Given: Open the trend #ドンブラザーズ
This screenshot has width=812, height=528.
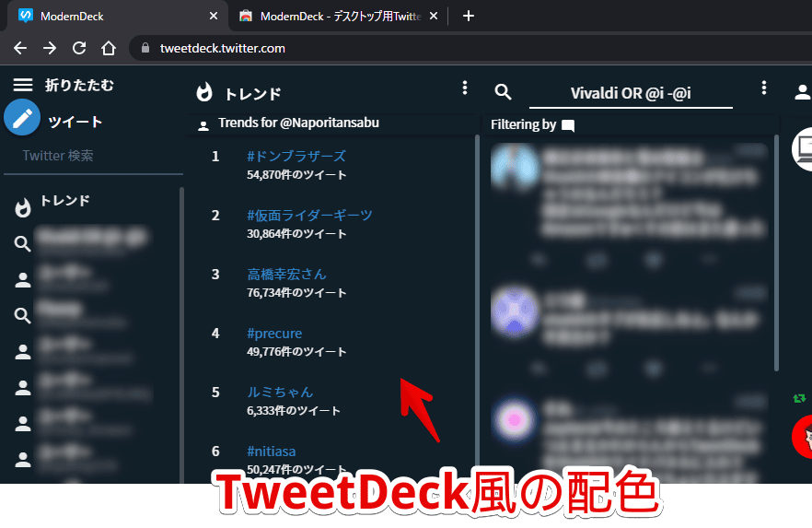Looking at the screenshot, I should (296, 156).
